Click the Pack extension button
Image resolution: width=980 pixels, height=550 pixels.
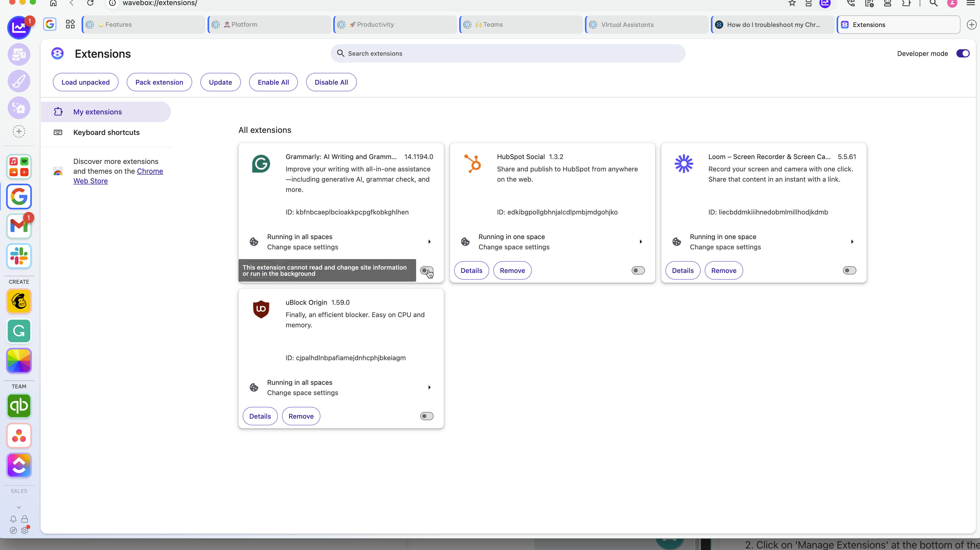[x=159, y=82]
